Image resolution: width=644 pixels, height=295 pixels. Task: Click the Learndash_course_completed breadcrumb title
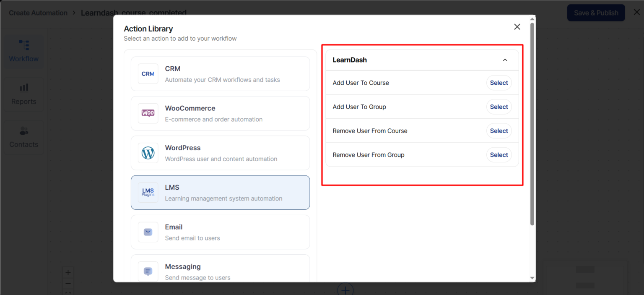(x=134, y=13)
